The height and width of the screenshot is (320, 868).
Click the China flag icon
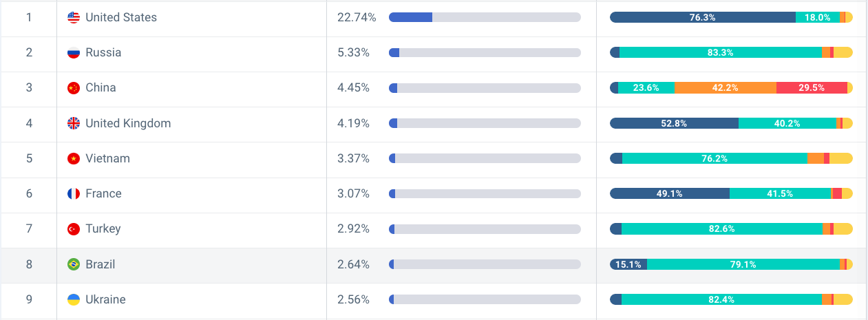tap(74, 88)
